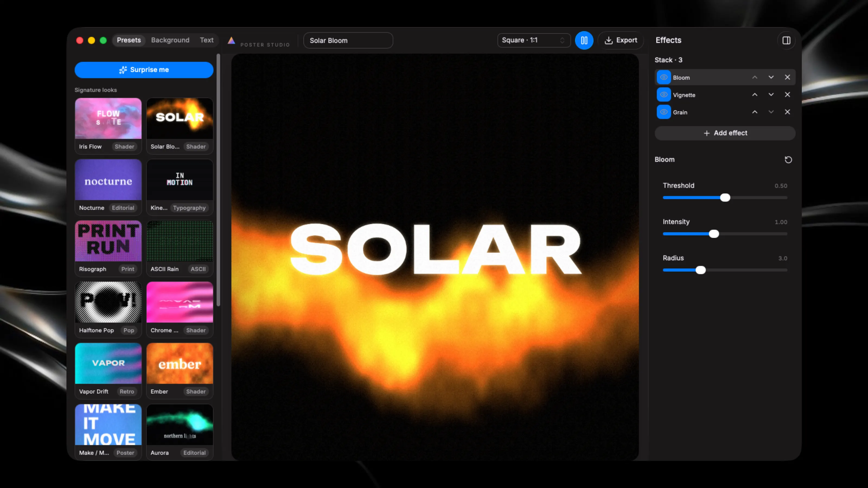Open the Square 1:1 aspect ratio dropdown
Screen dimensions: 868x488
click(534, 40)
